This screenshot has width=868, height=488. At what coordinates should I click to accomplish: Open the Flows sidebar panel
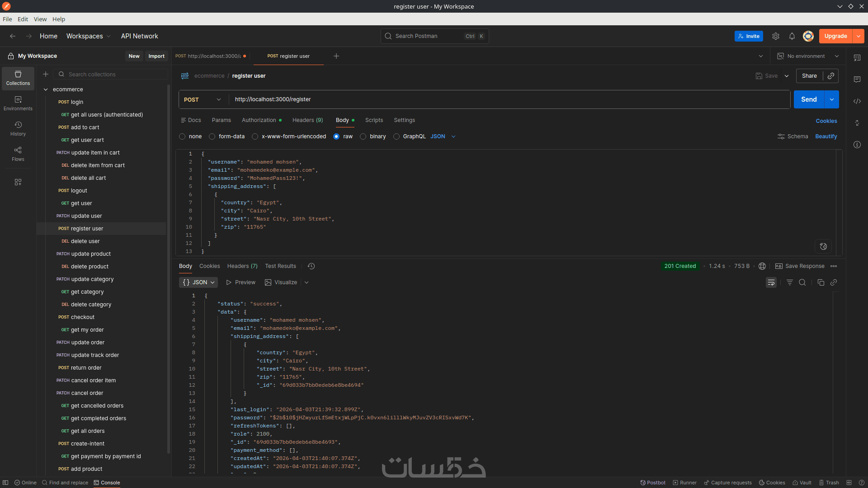pos(18,154)
